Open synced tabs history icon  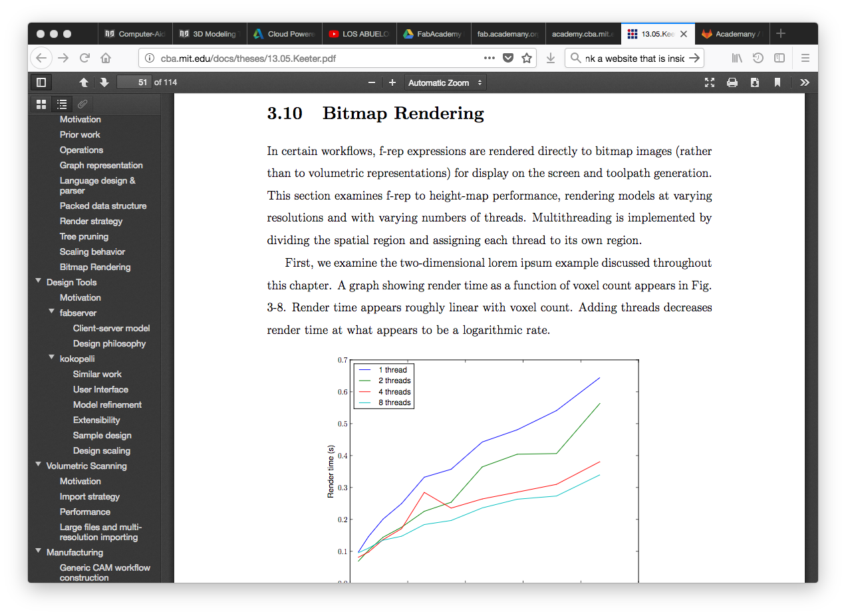[758, 58]
